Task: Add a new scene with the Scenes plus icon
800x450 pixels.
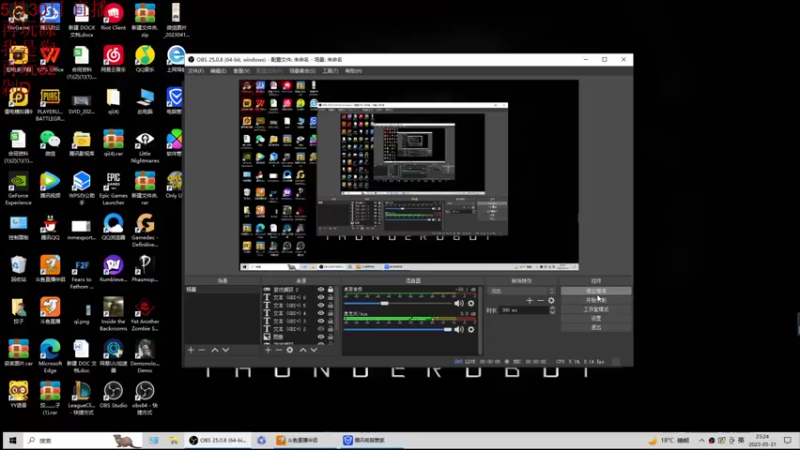Action: click(191, 350)
